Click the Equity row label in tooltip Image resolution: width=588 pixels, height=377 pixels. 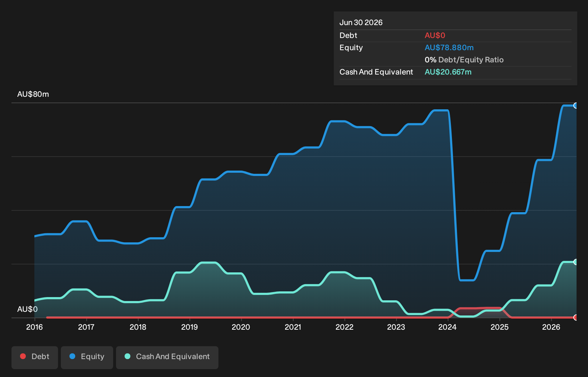(351, 48)
